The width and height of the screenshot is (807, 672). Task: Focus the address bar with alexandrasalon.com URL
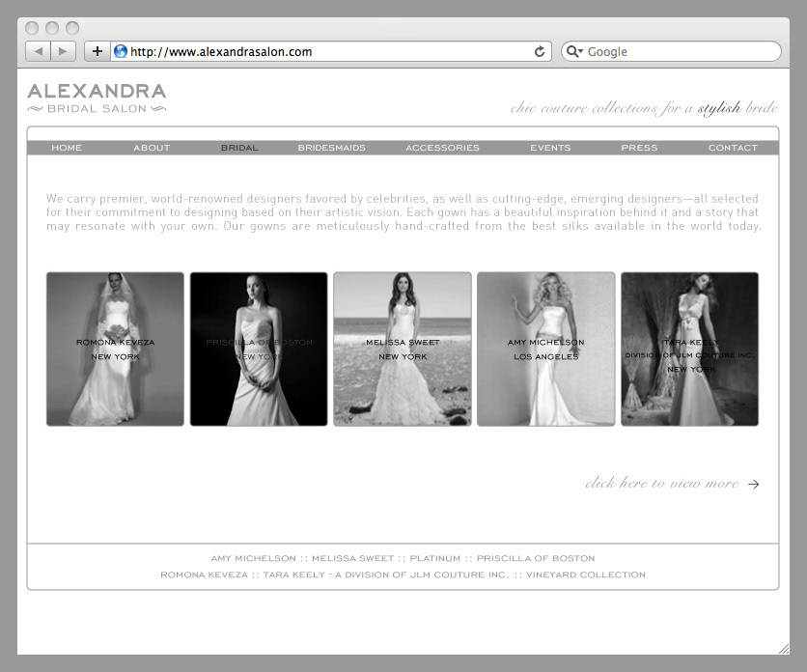tap(330, 51)
